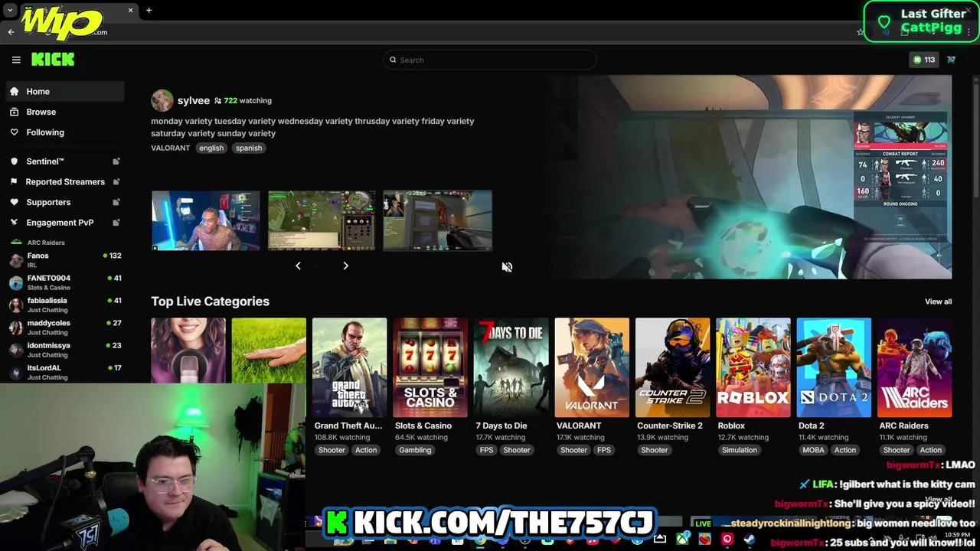Screen dimensions: 980x551
Task: Show next featured stream with right arrow
Action: (345, 266)
